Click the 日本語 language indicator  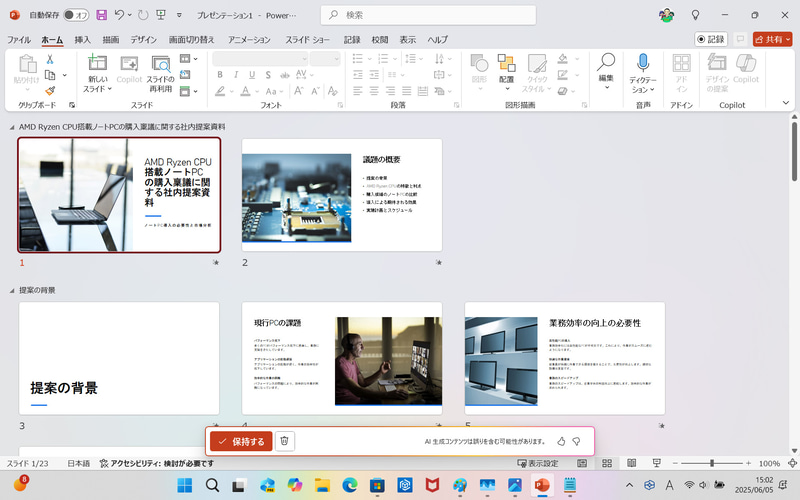pos(79,463)
